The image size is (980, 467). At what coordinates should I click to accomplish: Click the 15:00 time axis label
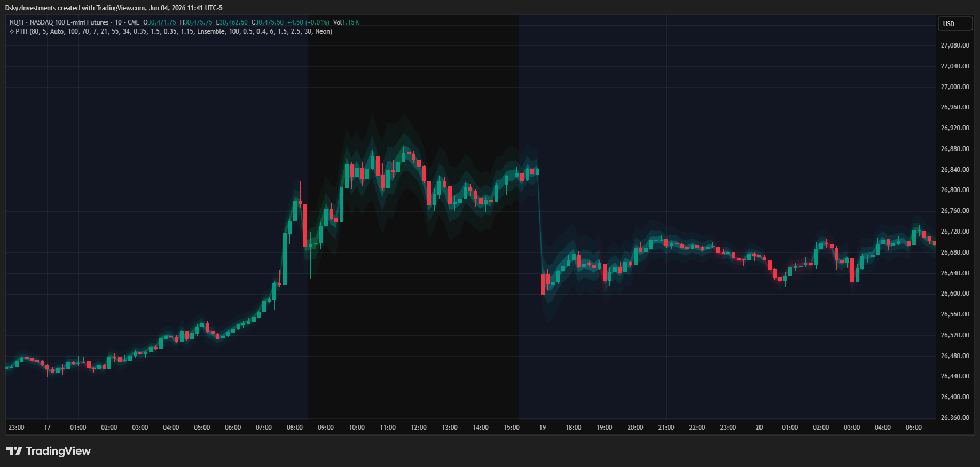[512, 428]
